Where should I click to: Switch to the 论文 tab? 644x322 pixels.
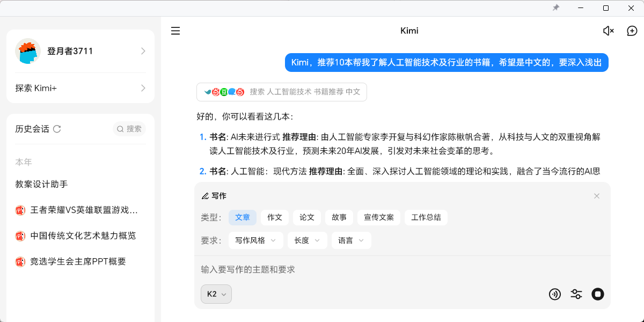(x=306, y=217)
